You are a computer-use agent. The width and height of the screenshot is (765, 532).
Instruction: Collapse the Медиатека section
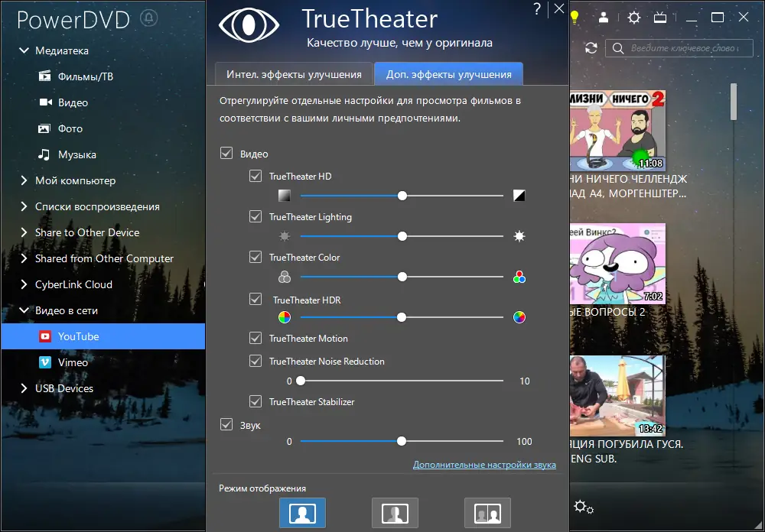point(24,50)
